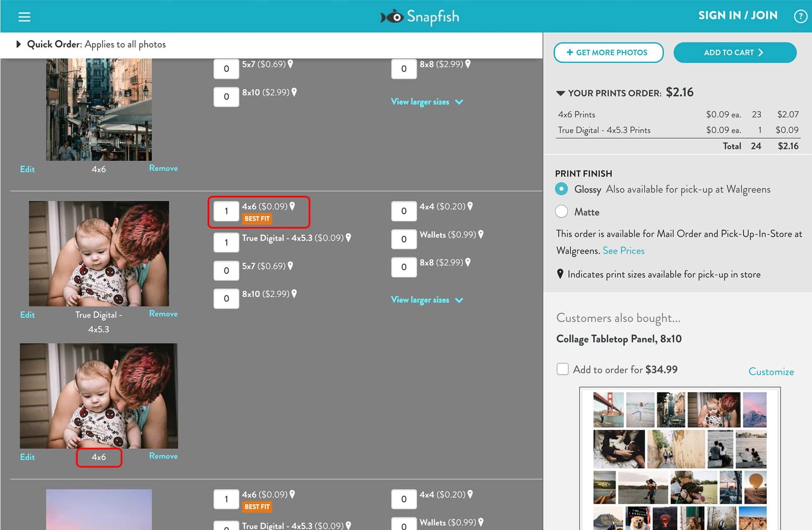Select the Glossy print finish

[x=561, y=189]
